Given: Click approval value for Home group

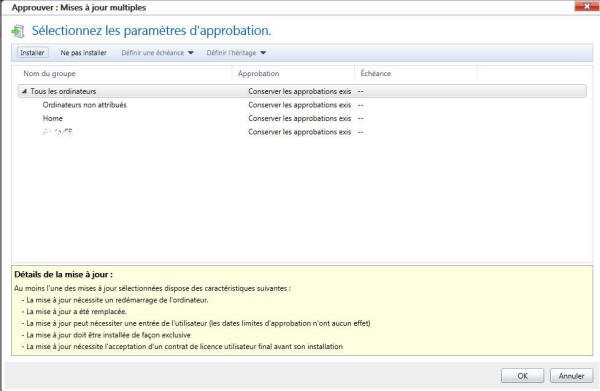Looking at the screenshot, I should point(300,118).
